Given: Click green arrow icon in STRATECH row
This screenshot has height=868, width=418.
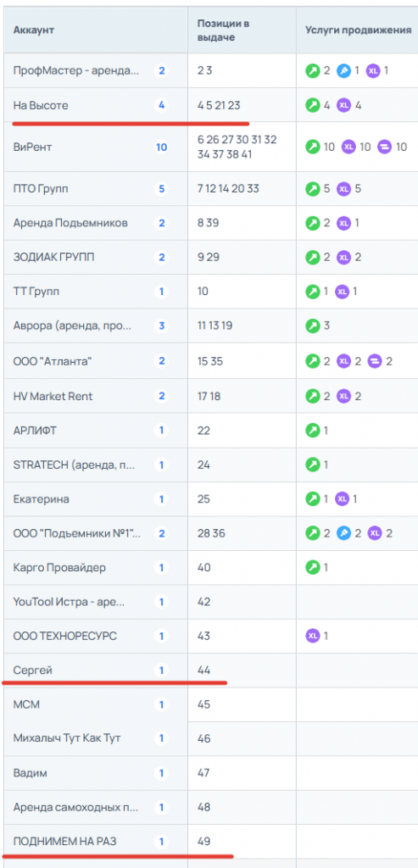Looking at the screenshot, I should pos(313,465).
